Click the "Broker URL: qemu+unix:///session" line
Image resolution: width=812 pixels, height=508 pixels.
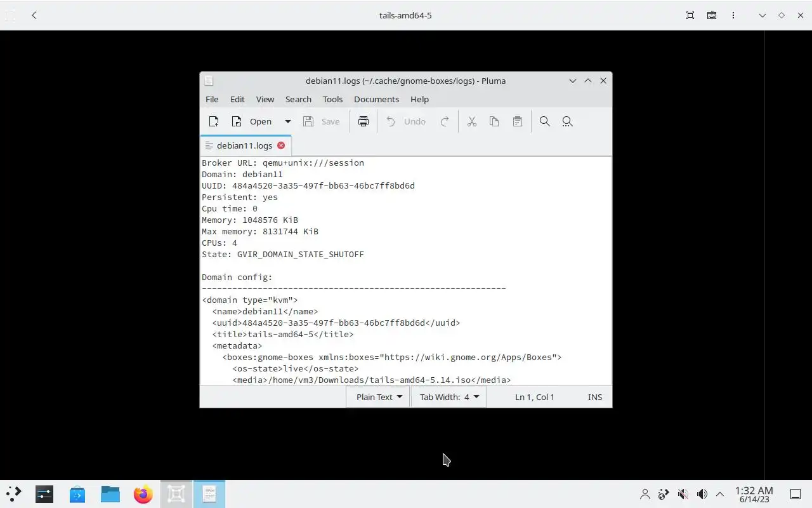point(283,163)
